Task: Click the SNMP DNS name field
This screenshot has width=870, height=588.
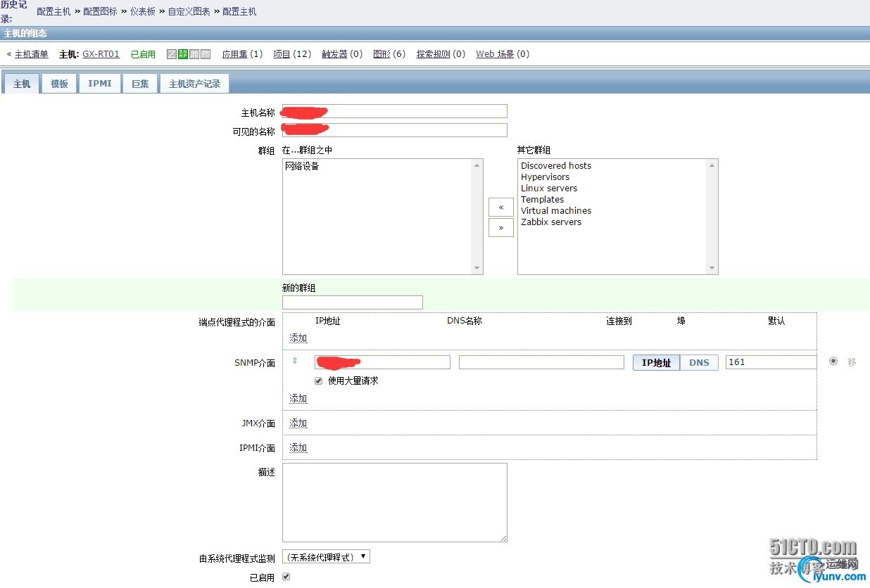Action: (541, 362)
